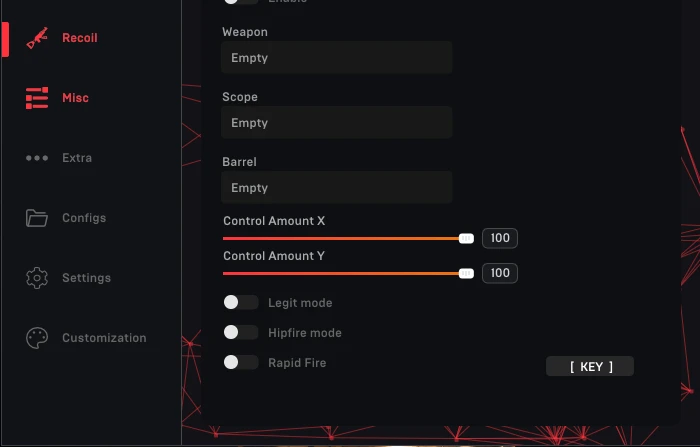Enable the Legit mode toggle
The image size is (700, 447).
(x=240, y=302)
